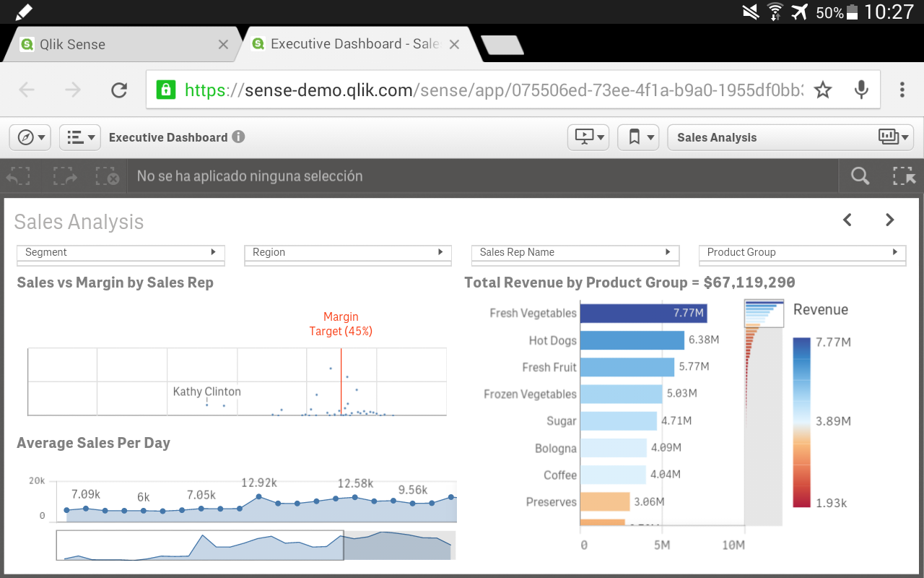The width and height of the screenshot is (924, 578).
Task: Open a new browser tab
Action: (x=502, y=45)
